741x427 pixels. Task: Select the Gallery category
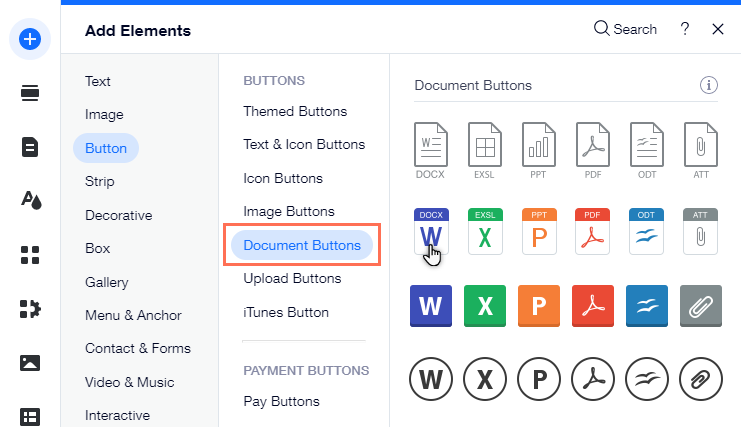[x=107, y=282]
